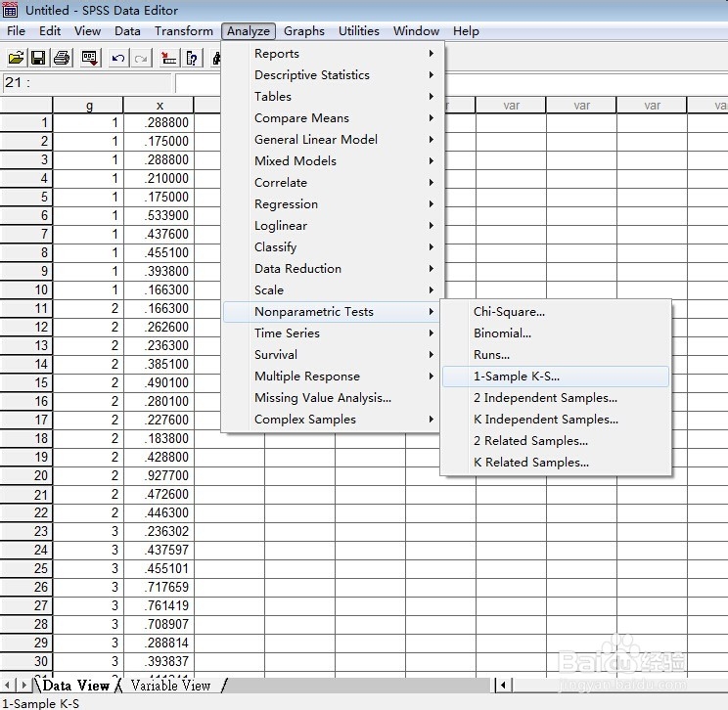Open the Edit menu
Screen dimensions: 728x710
coord(50,31)
